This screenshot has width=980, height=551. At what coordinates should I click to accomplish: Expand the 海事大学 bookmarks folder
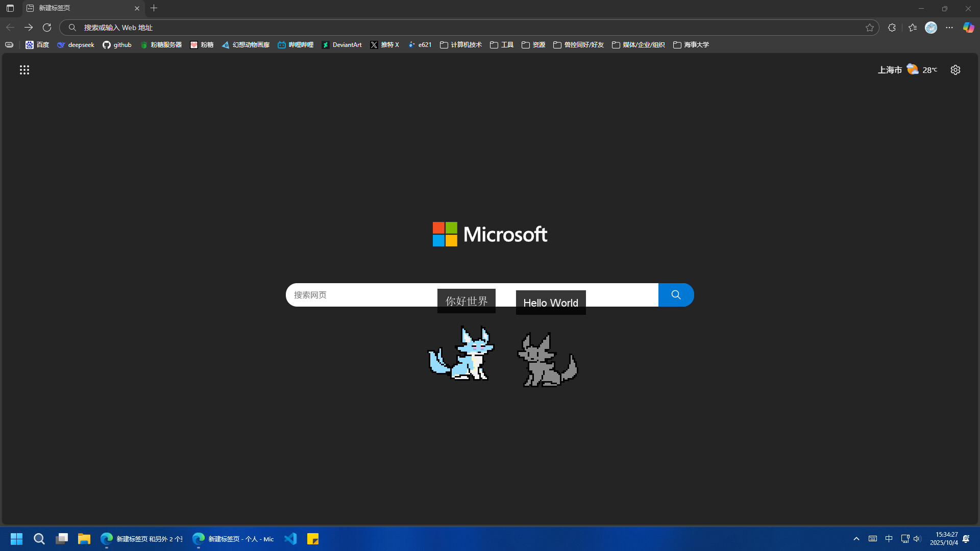(691, 45)
